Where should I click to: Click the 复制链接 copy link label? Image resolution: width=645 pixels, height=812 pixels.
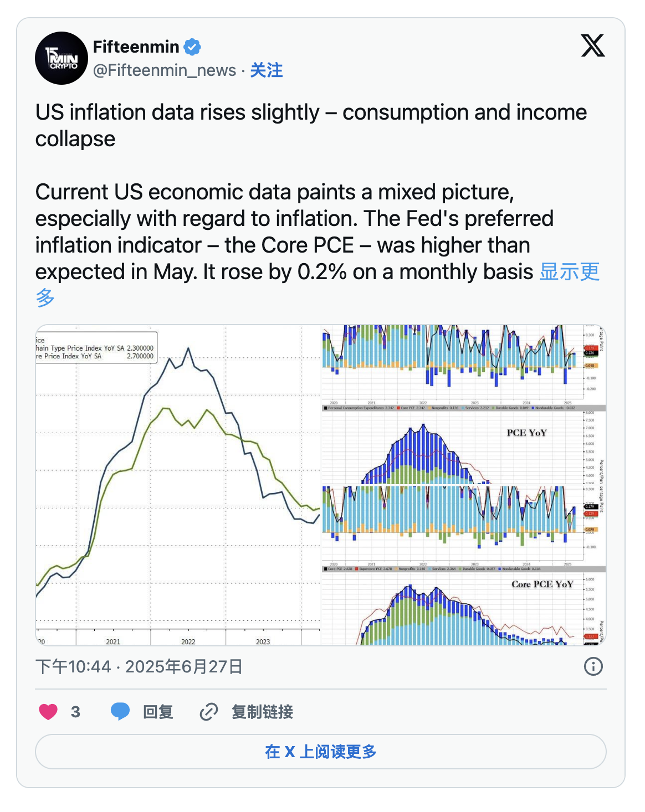coord(262,712)
